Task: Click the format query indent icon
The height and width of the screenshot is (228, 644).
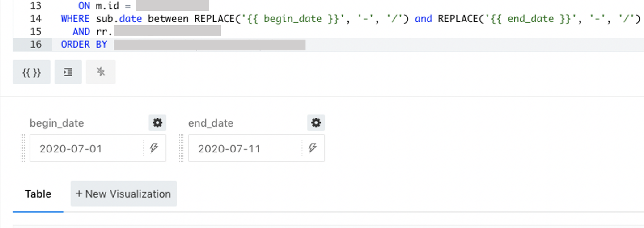Action: 68,72
